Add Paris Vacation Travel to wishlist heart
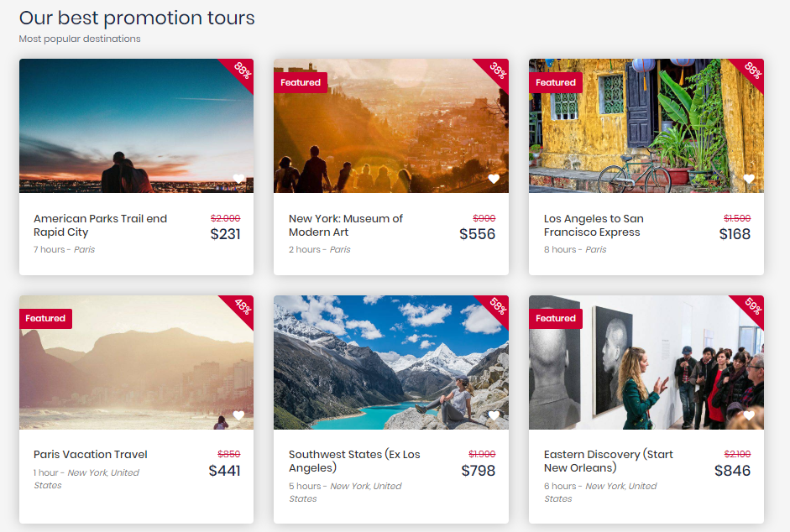The image size is (790, 532). click(x=238, y=415)
